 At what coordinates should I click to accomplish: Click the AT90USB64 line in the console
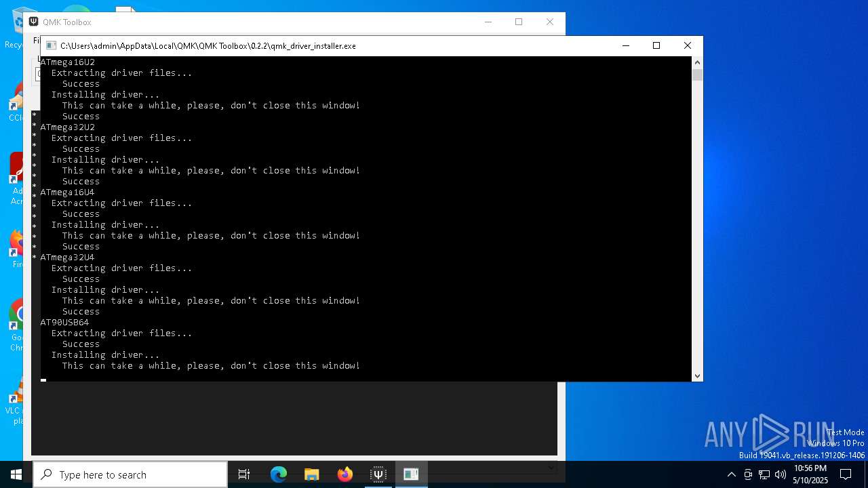click(64, 323)
